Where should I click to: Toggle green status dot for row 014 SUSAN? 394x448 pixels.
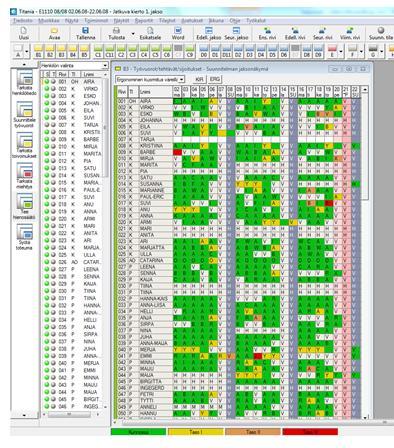click(47, 176)
